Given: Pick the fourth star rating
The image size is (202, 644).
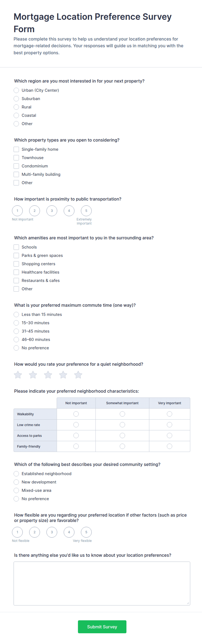Looking at the screenshot, I should point(63,375).
